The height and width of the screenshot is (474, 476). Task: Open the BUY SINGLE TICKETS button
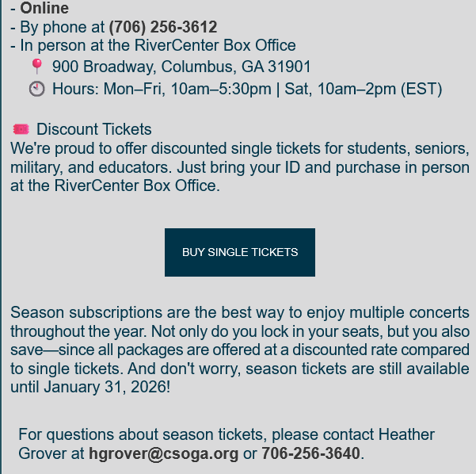(240, 252)
